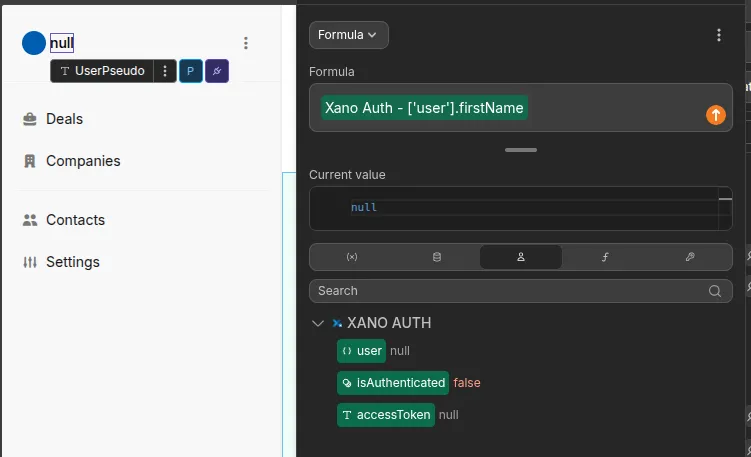
Task: Click the magnifier icon in Search
Action: coord(715,291)
